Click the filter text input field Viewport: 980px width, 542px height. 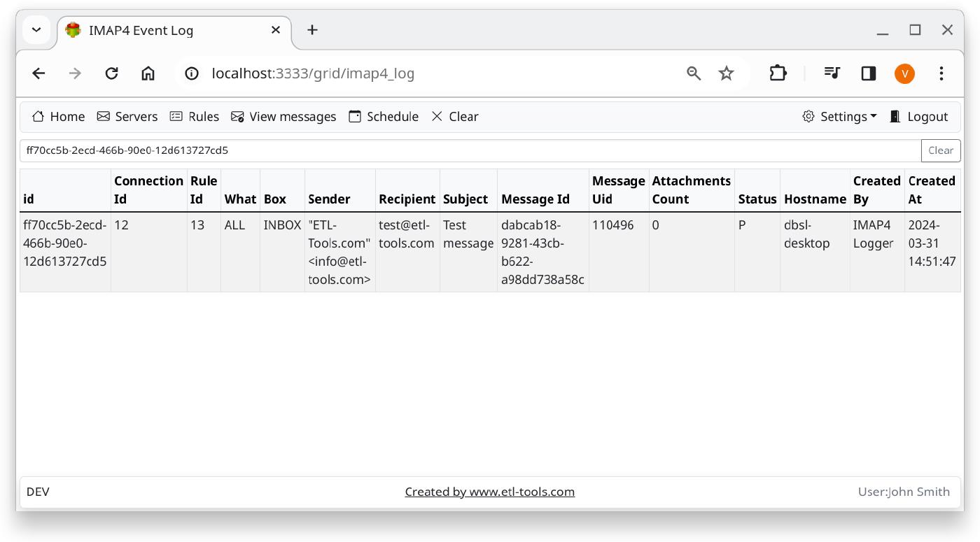470,150
